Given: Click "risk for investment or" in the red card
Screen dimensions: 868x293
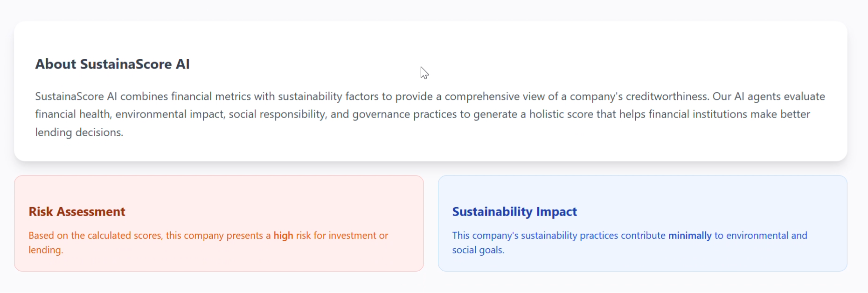Looking at the screenshot, I should coord(342,236).
